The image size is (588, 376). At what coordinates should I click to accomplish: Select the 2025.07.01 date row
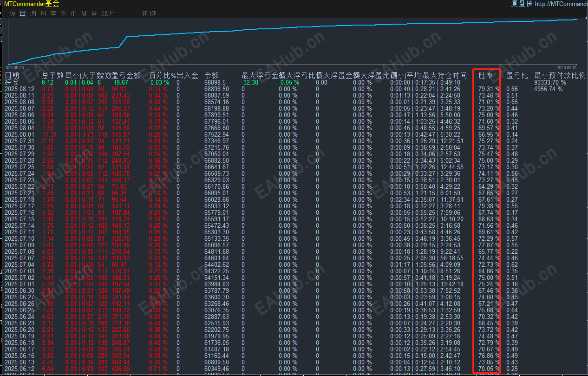(20, 284)
